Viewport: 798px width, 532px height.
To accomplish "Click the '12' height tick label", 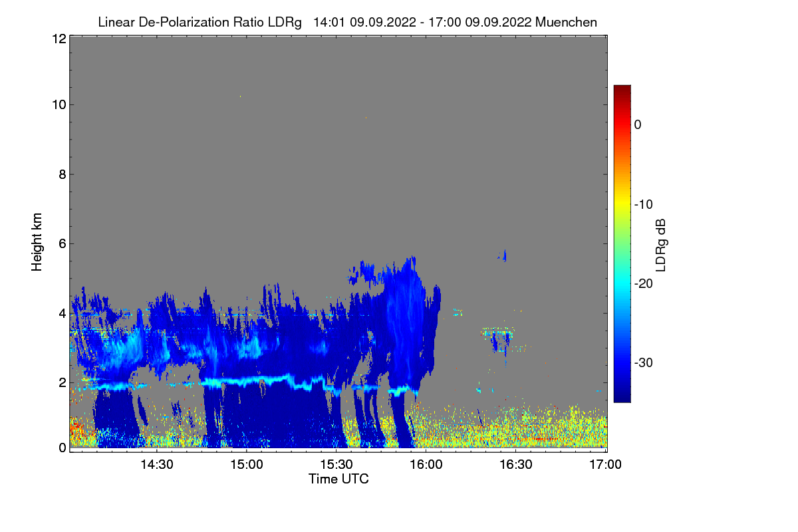I will [x=58, y=39].
